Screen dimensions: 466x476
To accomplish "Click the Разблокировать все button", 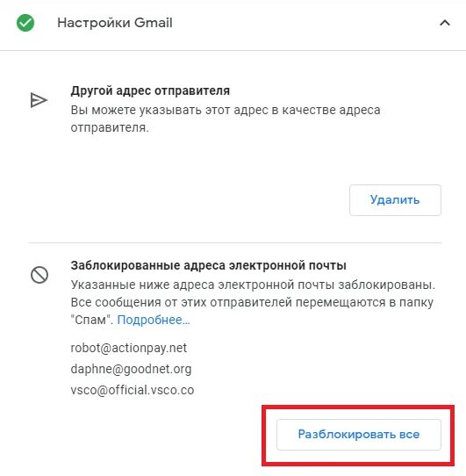I will click(359, 435).
